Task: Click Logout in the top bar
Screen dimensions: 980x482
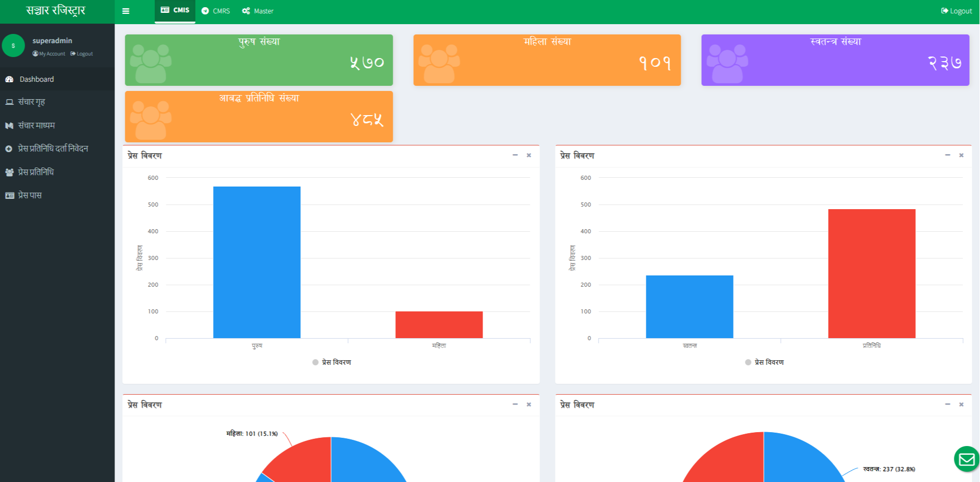Action: (x=956, y=11)
